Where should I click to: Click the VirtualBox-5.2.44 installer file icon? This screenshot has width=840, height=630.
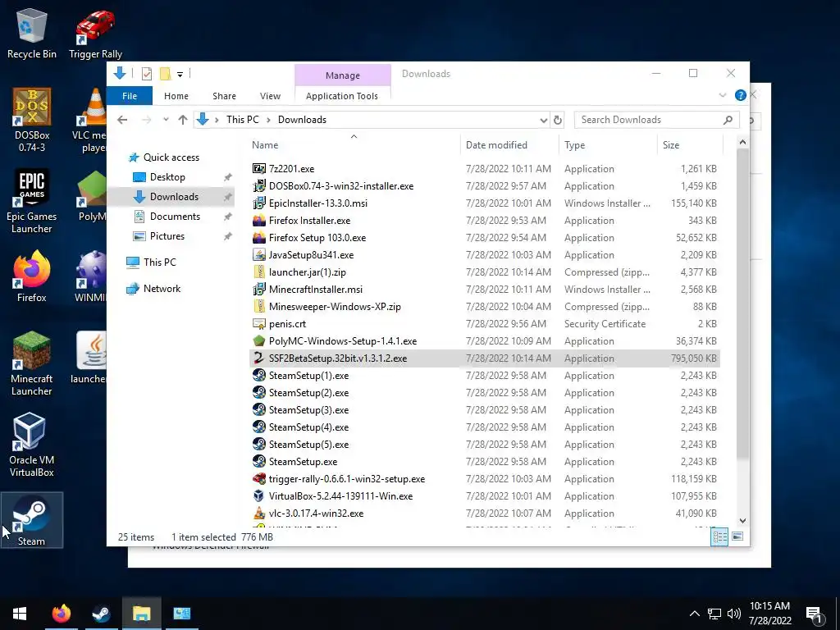coord(258,495)
